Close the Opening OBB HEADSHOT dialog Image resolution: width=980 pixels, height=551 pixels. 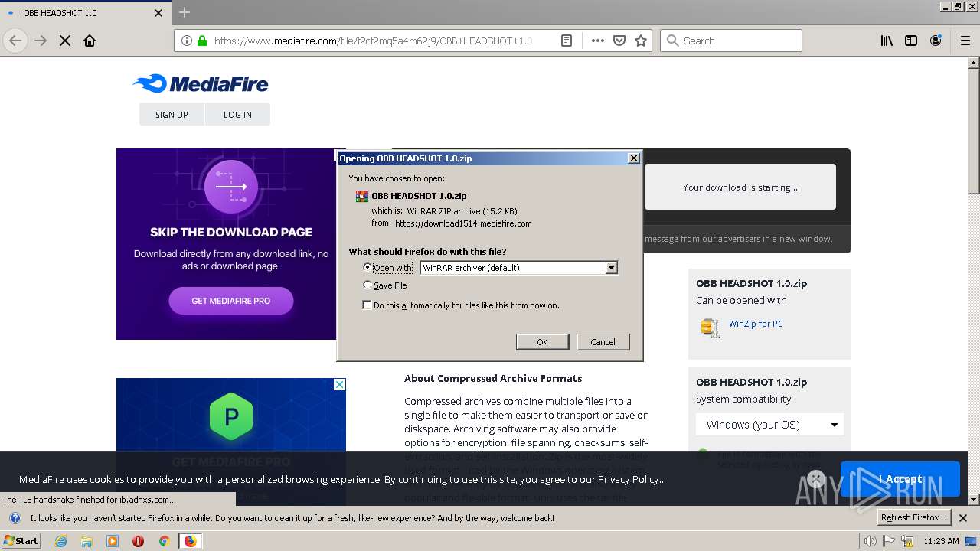click(x=633, y=158)
